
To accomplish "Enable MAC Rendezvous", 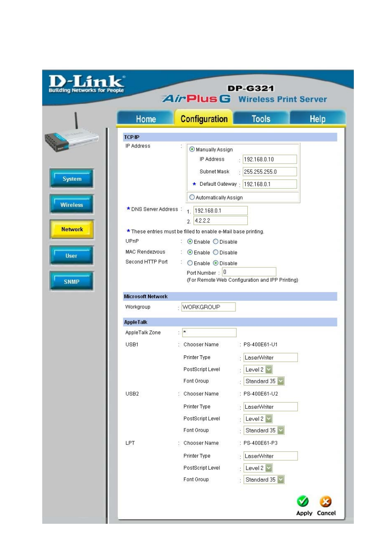I will 190,252.
